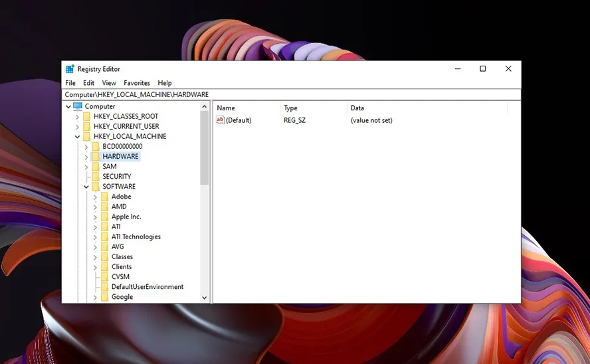The image size is (590, 364).
Task: Collapse the HKEY_LOCAL_MACHINE branch
Action: coord(77,137)
